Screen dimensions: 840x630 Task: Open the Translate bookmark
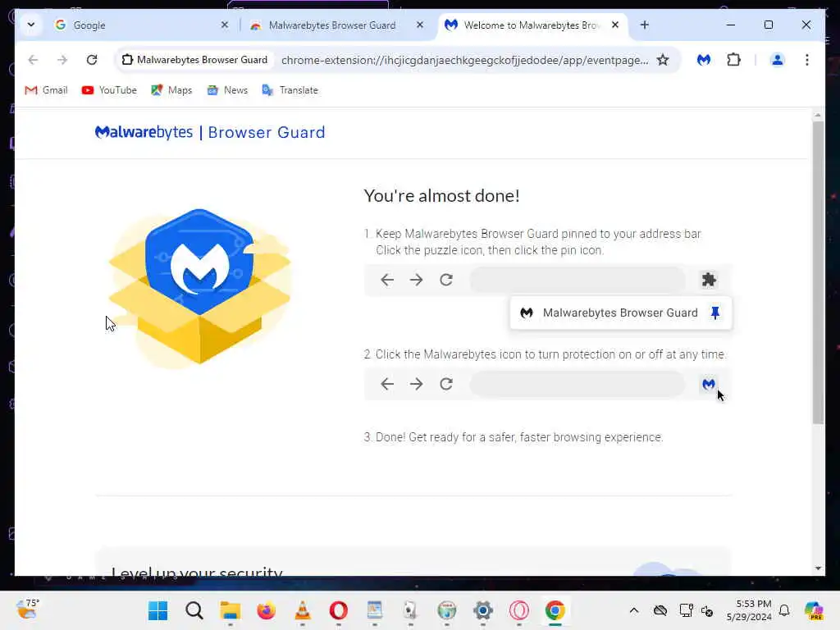click(x=290, y=90)
